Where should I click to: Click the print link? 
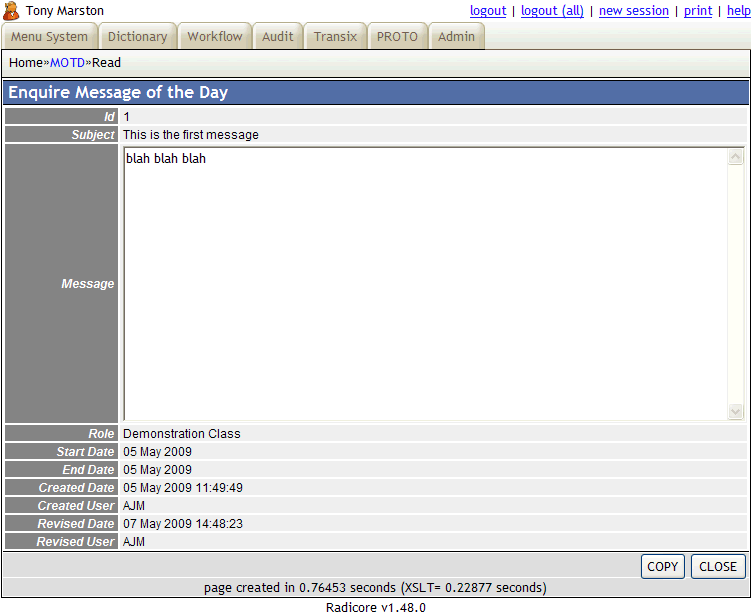tap(698, 11)
